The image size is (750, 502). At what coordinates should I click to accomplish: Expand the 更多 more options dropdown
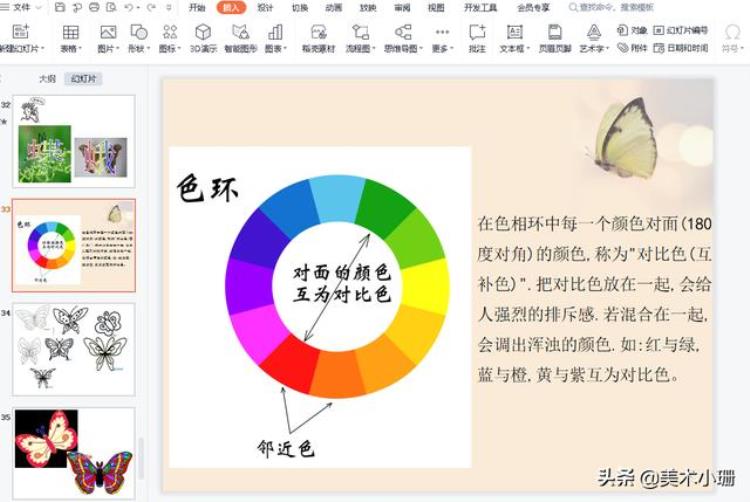[441, 47]
